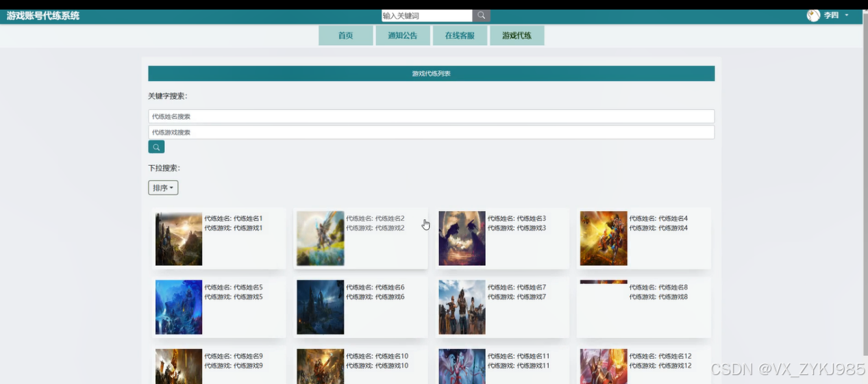Expand the 排序 sort dropdown

[x=163, y=188]
